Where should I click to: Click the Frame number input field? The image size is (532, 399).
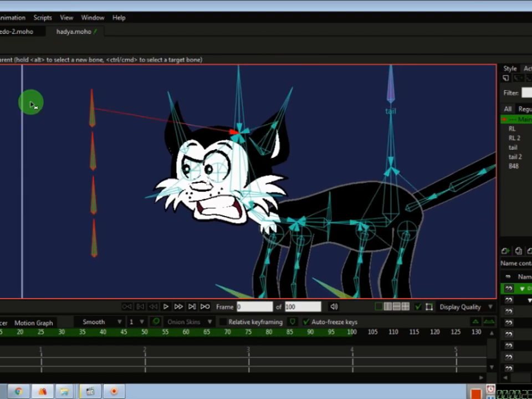click(x=255, y=306)
